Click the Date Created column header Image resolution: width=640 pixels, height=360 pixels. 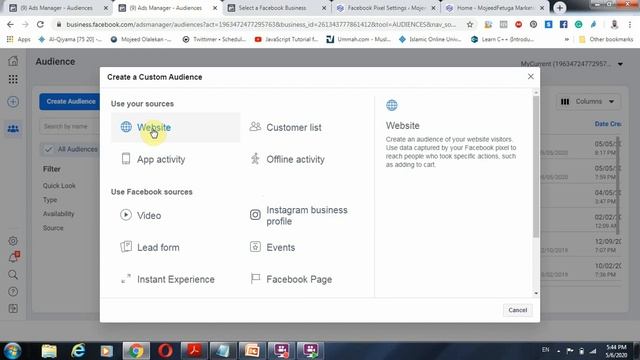tap(608, 124)
